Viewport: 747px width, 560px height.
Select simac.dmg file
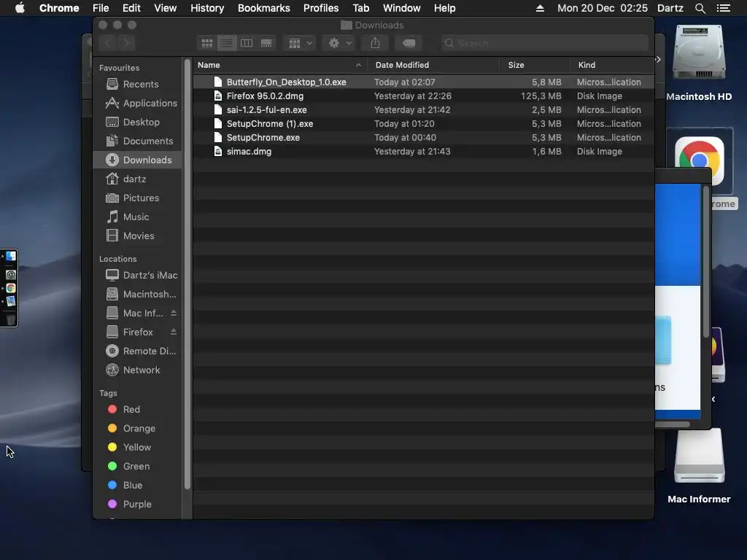[x=424, y=152]
